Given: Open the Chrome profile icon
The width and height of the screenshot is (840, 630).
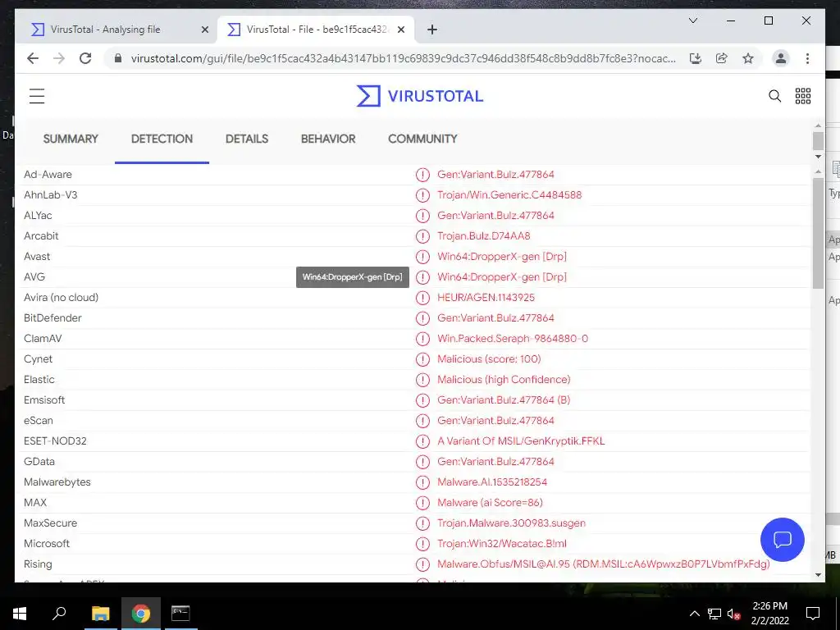Looking at the screenshot, I should [x=781, y=58].
